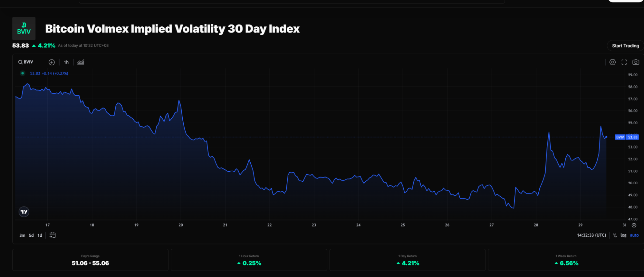Open the go to date calendar icon
The height and width of the screenshot is (277, 644).
click(53, 235)
